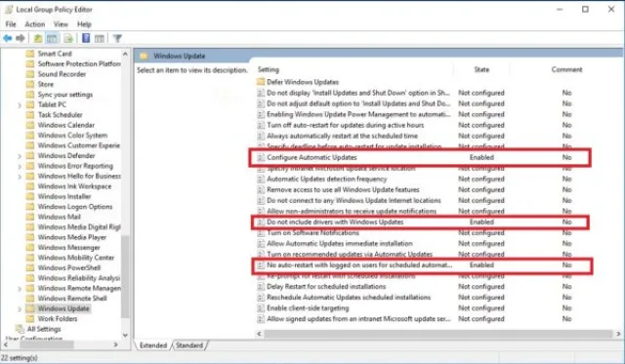The height and width of the screenshot is (364, 625).
Task: Click the Export List toolbar icon
Action: click(68, 38)
